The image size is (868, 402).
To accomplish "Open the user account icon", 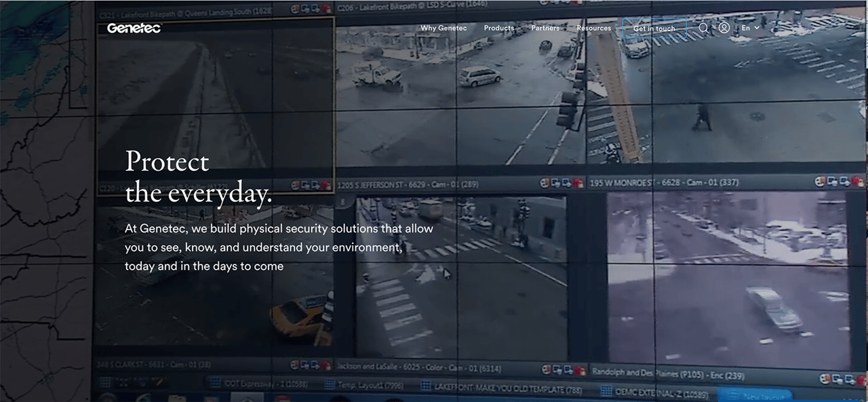I will coord(724,28).
